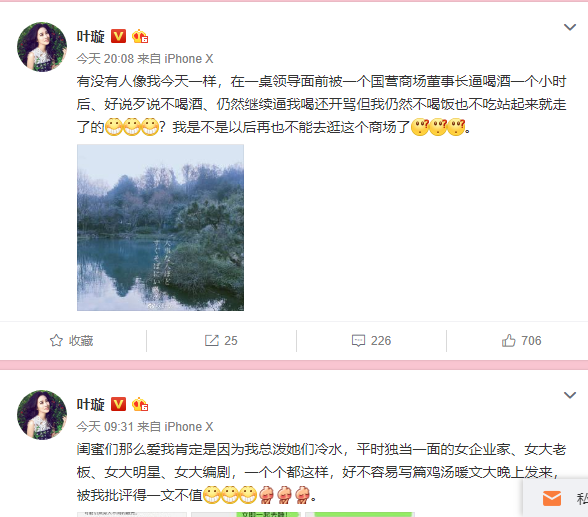Open comments showing 226 on first post

(371, 341)
